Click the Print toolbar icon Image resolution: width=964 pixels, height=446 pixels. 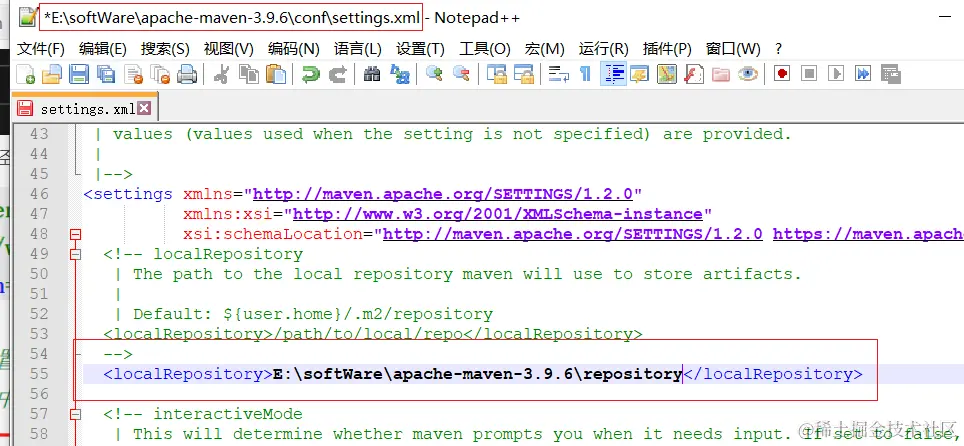(187, 74)
